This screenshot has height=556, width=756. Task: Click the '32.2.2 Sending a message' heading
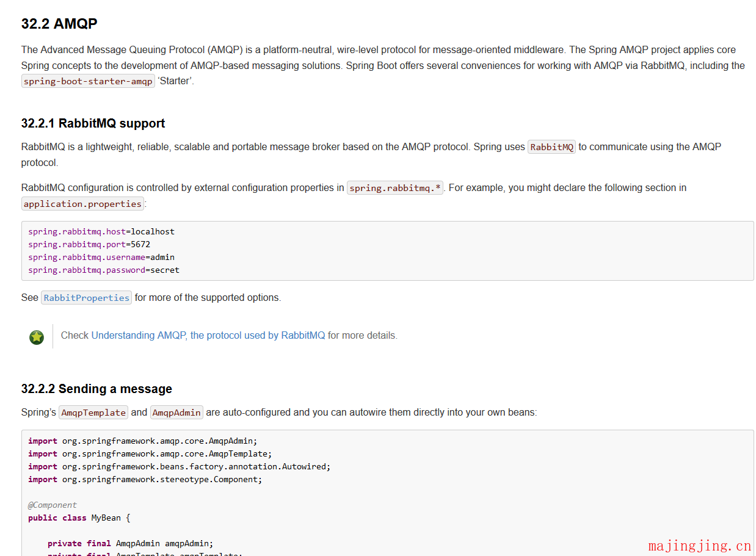pos(96,389)
